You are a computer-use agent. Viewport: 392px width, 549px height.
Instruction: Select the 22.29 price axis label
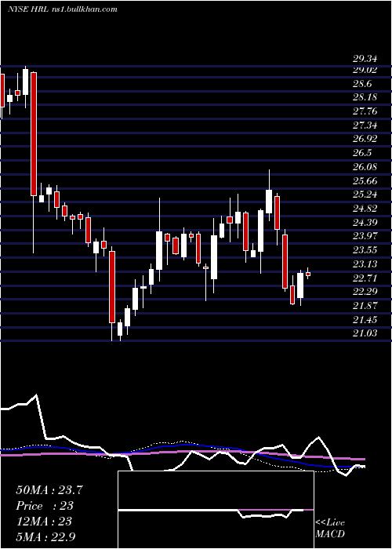pyautogui.click(x=365, y=292)
